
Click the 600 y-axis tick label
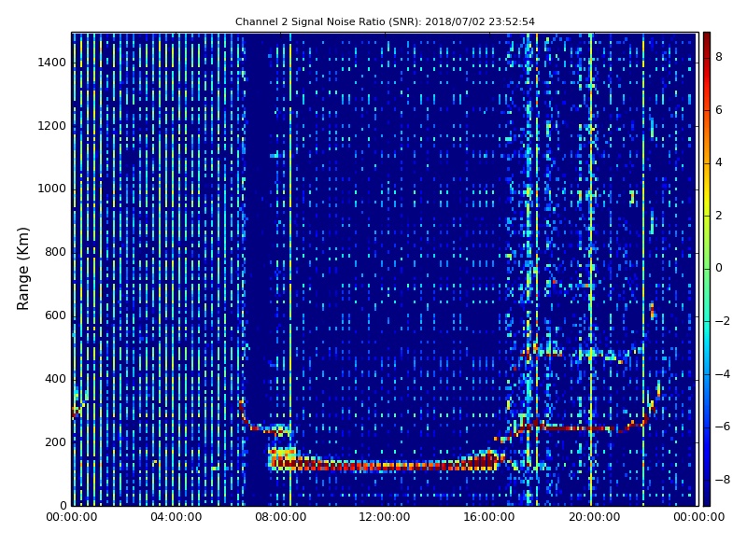(x=55, y=315)
